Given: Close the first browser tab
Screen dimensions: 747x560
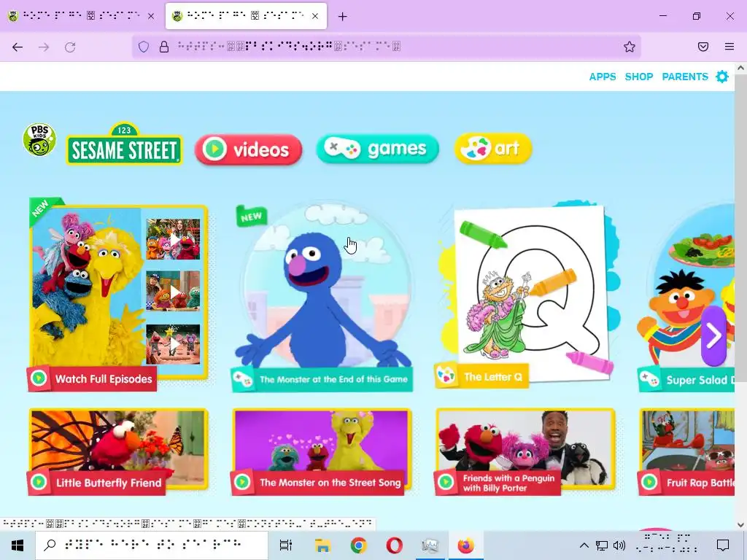Looking at the screenshot, I should [x=151, y=16].
